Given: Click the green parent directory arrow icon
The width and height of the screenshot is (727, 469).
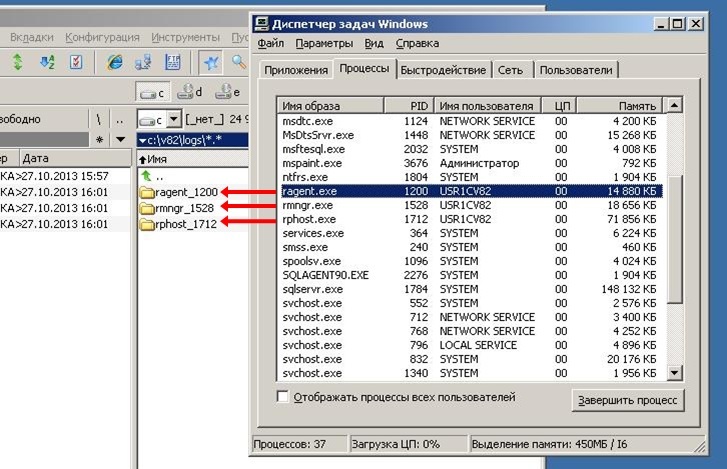Looking at the screenshot, I should pos(147,176).
